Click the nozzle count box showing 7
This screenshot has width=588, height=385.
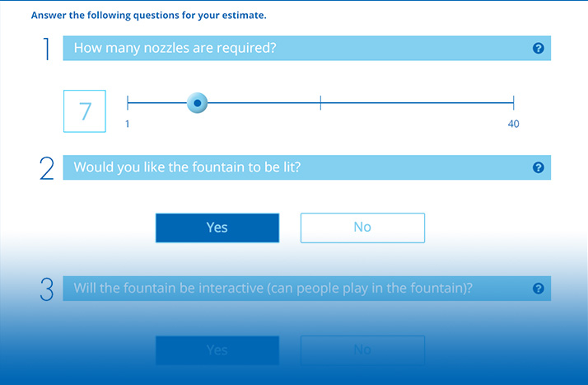[85, 111]
